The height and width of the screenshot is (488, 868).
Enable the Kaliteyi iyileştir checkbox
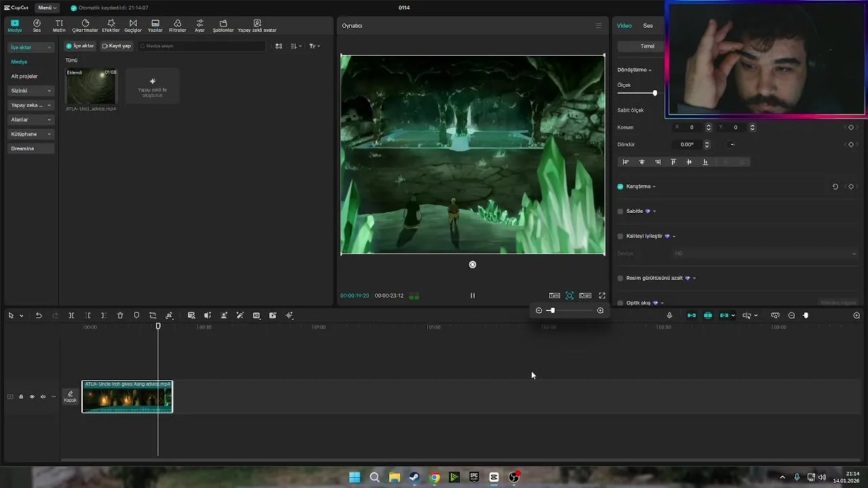620,237
